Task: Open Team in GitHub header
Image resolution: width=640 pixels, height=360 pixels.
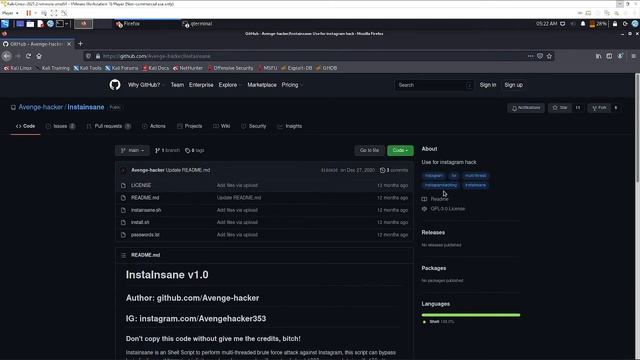Action: point(177,85)
